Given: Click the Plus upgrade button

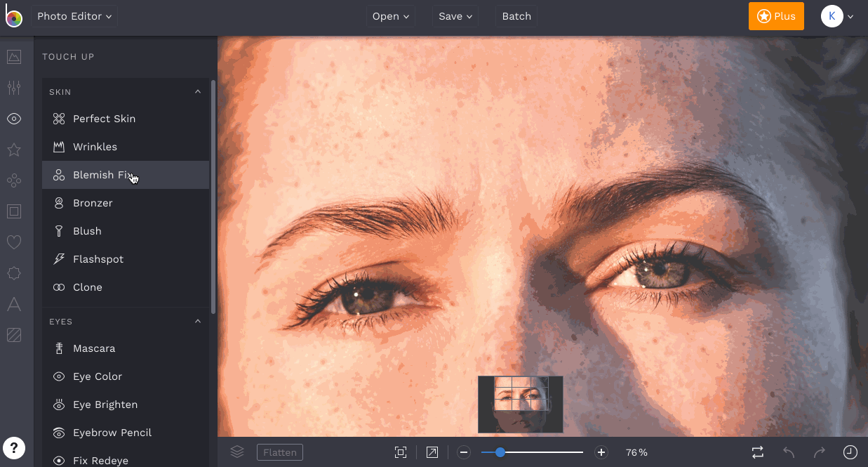Looking at the screenshot, I should (776, 16).
